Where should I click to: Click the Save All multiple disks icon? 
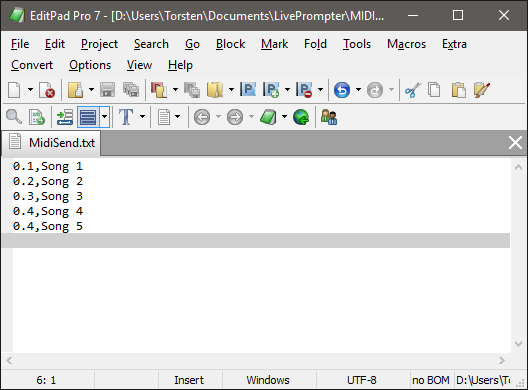point(131,90)
